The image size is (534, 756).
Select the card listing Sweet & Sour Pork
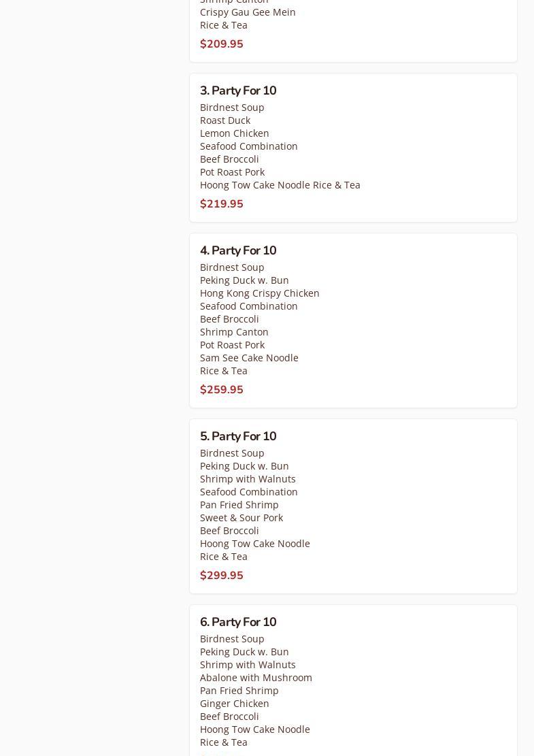353,506
